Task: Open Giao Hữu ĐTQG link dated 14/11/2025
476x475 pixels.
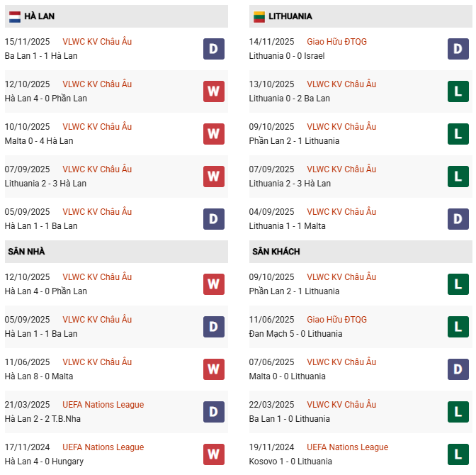Action: coord(336,42)
